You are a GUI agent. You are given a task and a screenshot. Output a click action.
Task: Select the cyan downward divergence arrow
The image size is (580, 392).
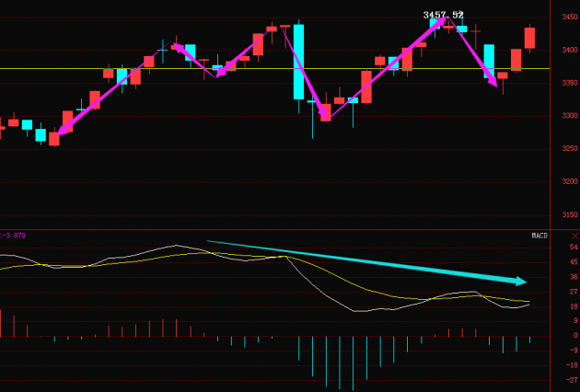(368, 261)
